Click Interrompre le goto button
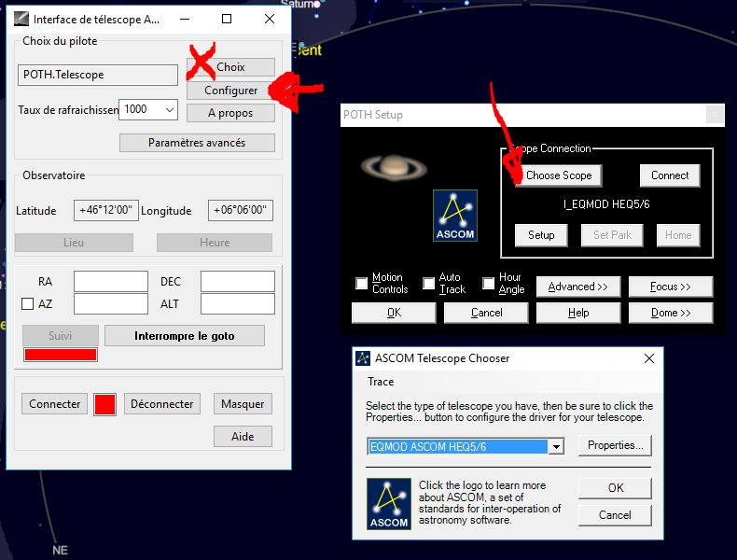 (x=185, y=336)
